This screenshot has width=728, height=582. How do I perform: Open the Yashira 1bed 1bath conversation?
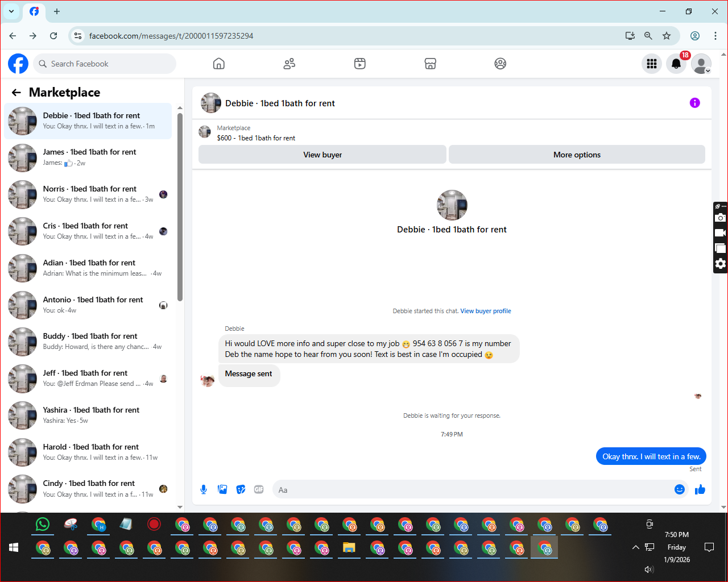pyautogui.click(x=88, y=415)
